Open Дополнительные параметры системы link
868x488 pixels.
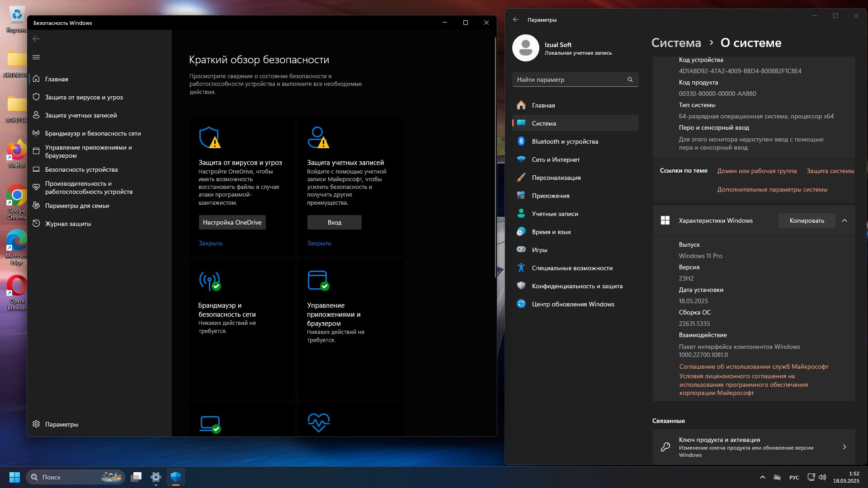(x=772, y=189)
